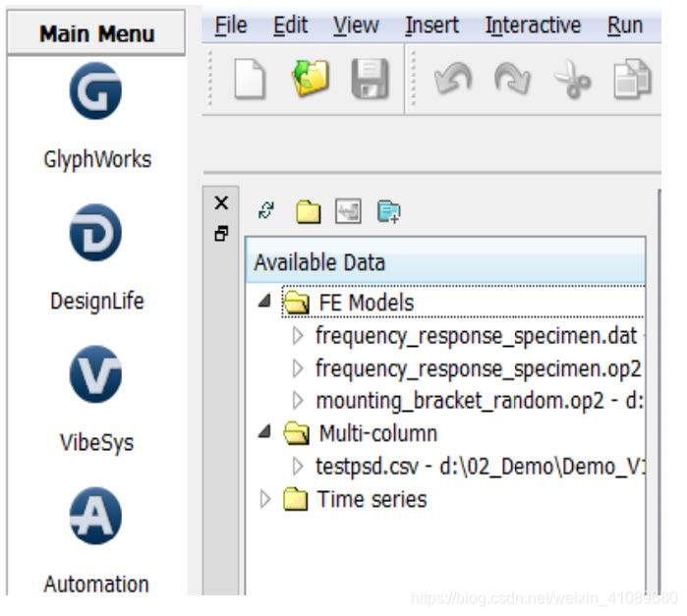Click the gray chart icon in the data panel toolbar
Screen dimensions: 687x616
point(348,211)
